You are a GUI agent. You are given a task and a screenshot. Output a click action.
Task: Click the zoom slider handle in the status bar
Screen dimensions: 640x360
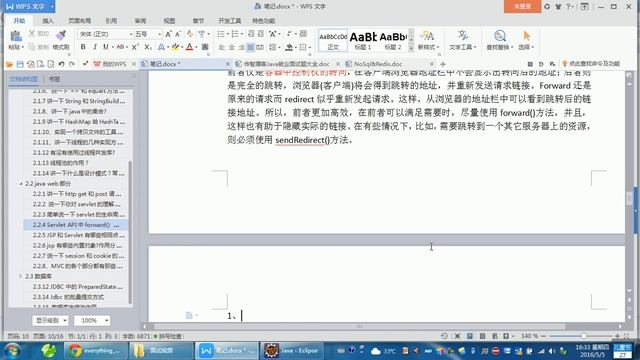(x=584, y=336)
